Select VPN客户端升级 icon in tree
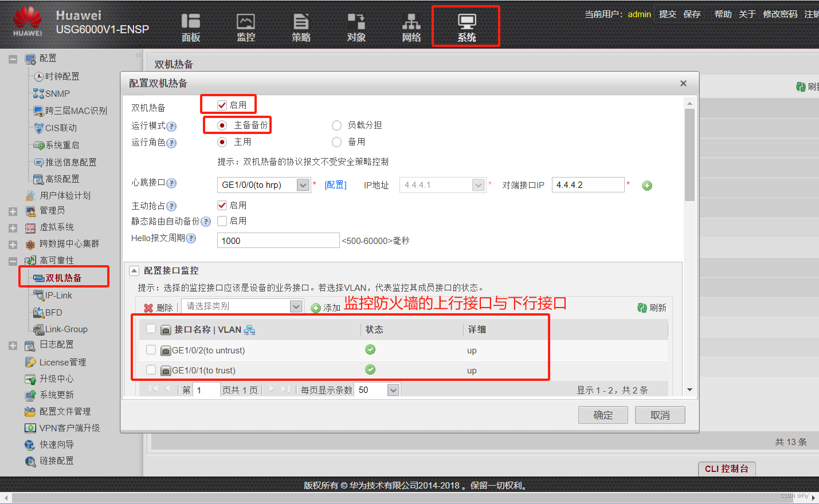 click(x=30, y=428)
